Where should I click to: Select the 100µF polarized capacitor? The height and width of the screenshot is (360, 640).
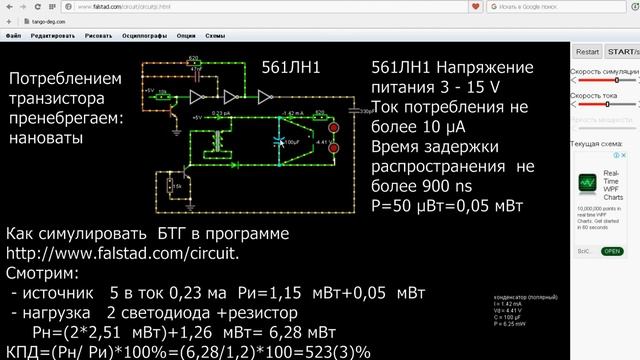[x=279, y=141]
